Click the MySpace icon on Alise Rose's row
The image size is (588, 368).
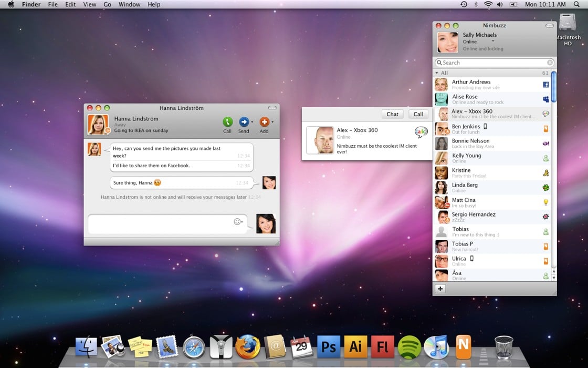coord(545,99)
